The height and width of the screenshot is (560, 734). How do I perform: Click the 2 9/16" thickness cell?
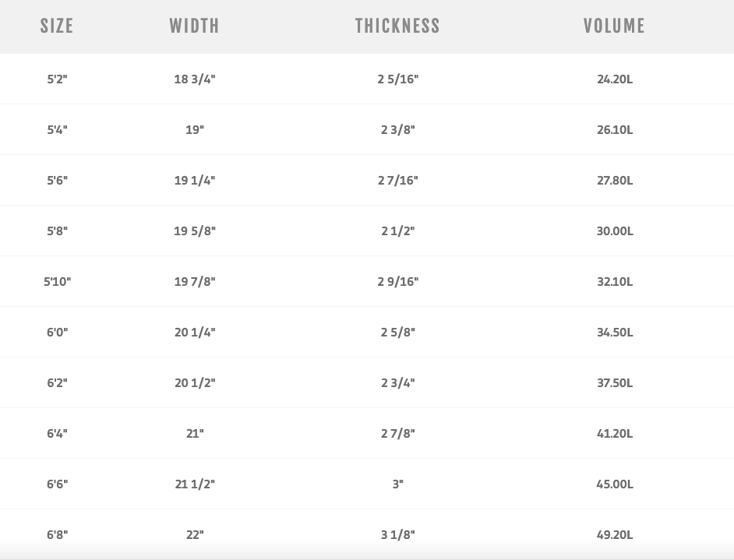point(397,281)
